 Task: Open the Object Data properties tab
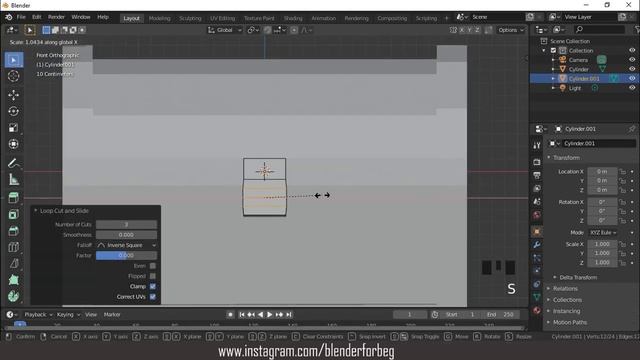(537, 297)
